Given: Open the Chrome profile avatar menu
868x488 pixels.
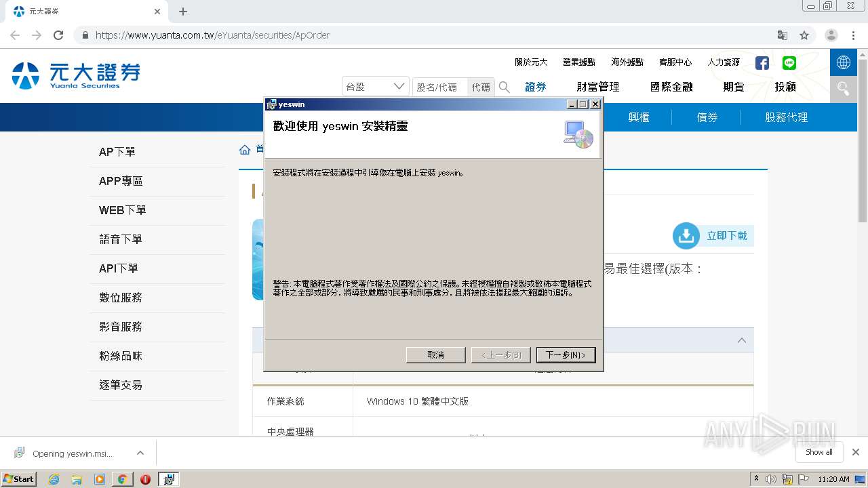Looking at the screenshot, I should click(x=831, y=35).
